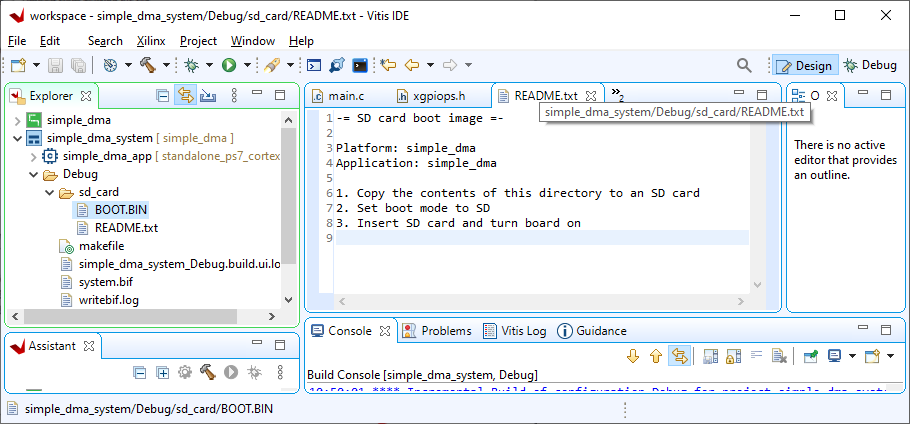
Task: Click the Assistant panel settings gear icon
Action: [x=185, y=372]
